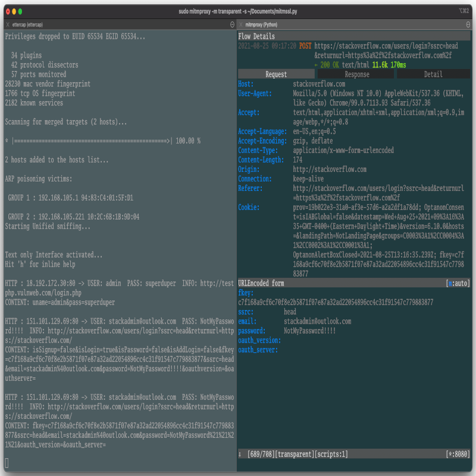Click the application/x-www-form-urlencoded value
476x476 pixels.
click(x=343, y=150)
